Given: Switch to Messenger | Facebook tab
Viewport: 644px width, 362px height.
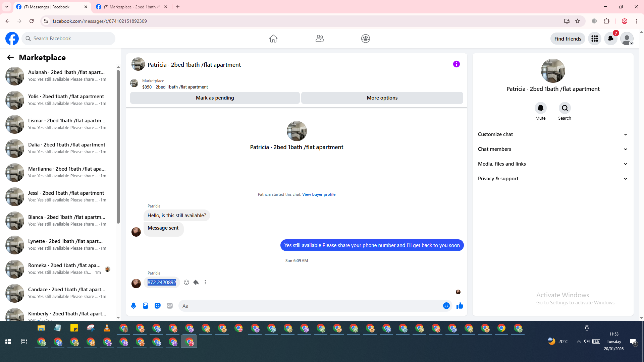Looking at the screenshot, I should (x=52, y=7).
